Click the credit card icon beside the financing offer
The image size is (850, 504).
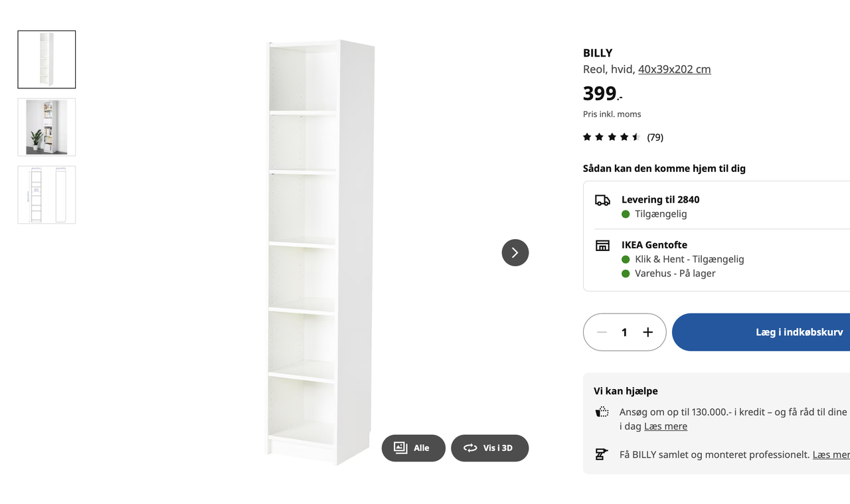pyautogui.click(x=602, y=411)
